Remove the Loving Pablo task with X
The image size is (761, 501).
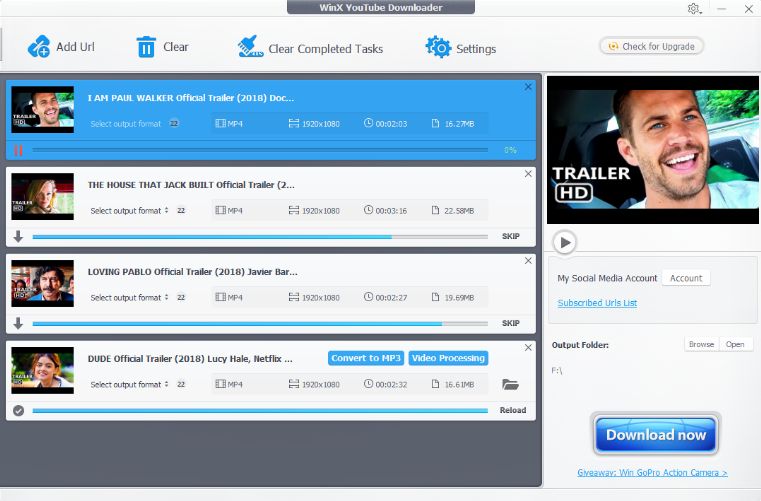[x=528, y=261]
